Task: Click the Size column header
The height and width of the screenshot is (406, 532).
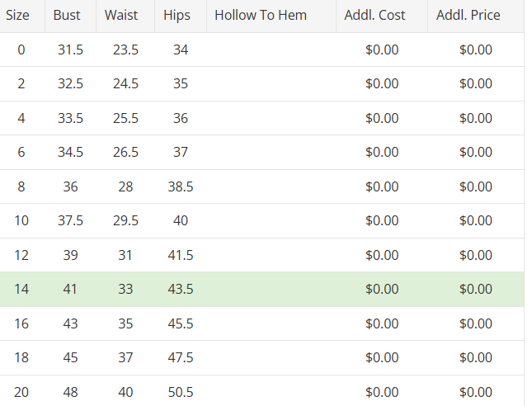Action: click(x=18, y=16)
